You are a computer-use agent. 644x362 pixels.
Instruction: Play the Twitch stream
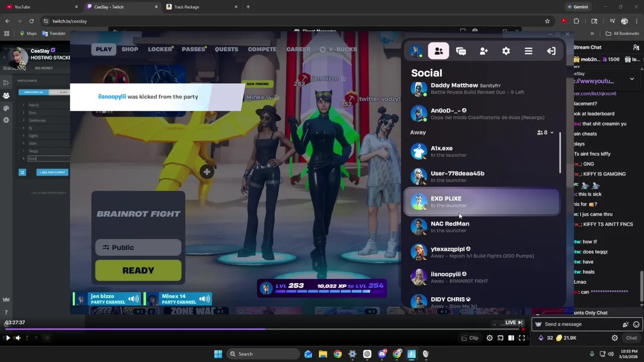(8, 338)
